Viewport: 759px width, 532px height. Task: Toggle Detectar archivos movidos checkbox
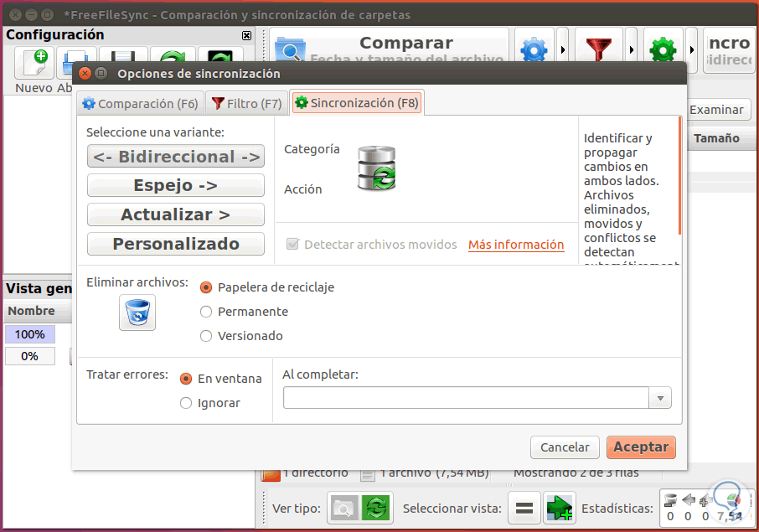(292, 244)
